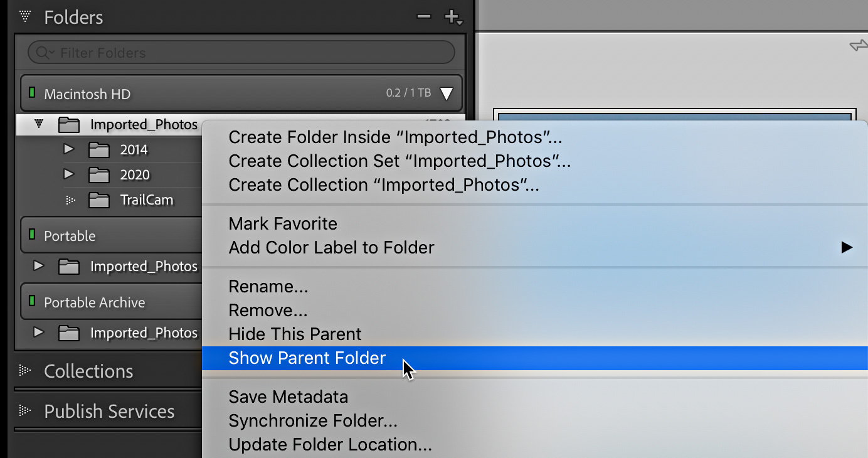Expand Imported_Photos under Portable Archive
Screen dimensions: 868x458
click(39, 333)
